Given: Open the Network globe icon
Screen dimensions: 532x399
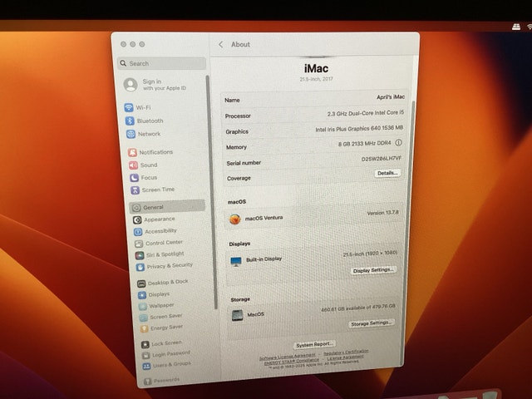Looking at the screenshot, I should (x=131, y=134).
